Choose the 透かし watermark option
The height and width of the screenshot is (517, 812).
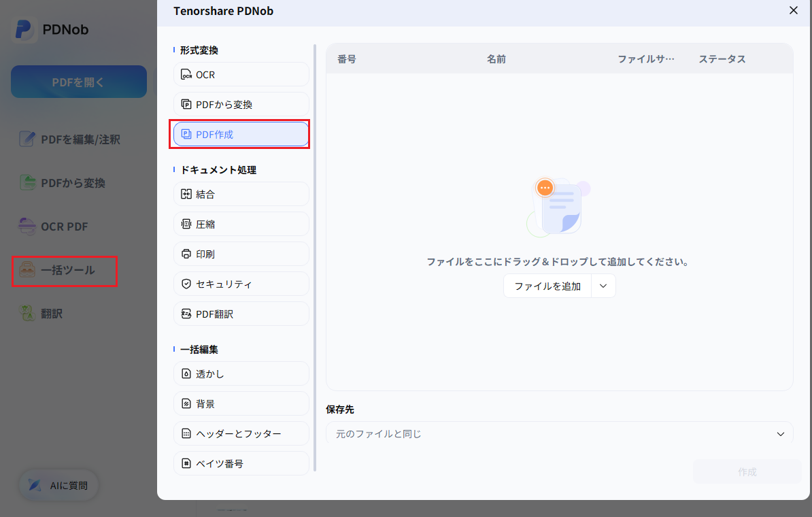[241, 373]
